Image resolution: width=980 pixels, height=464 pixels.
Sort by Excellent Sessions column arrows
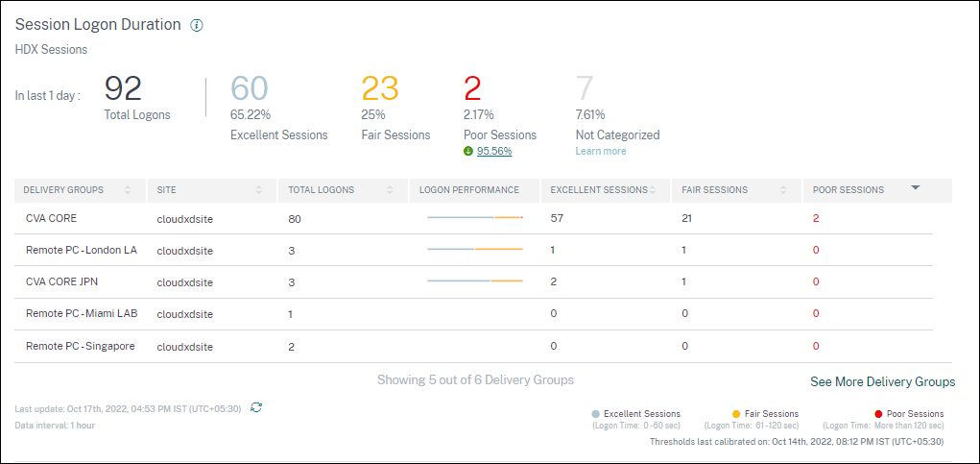pyautogui.click(x=653, y=190)
